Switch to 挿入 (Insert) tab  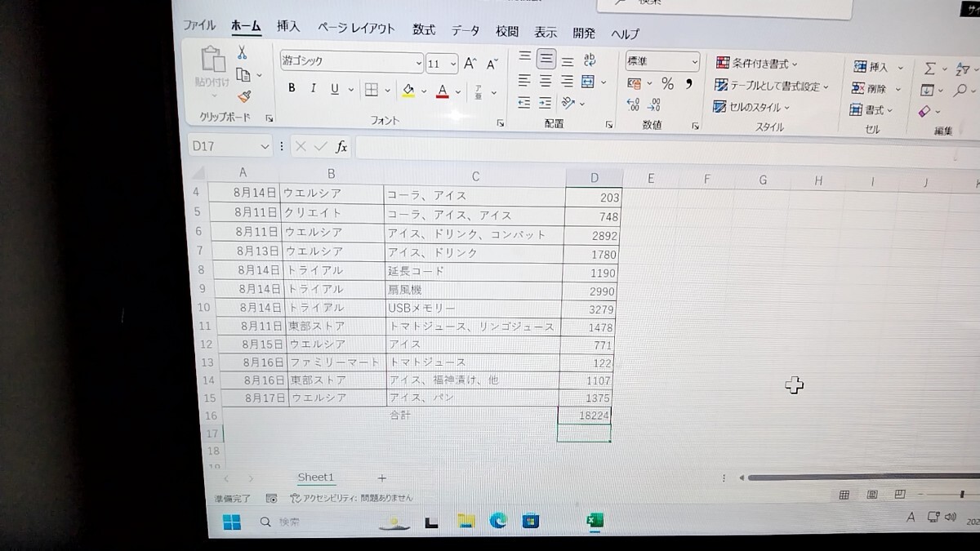[x=288, y=26]
